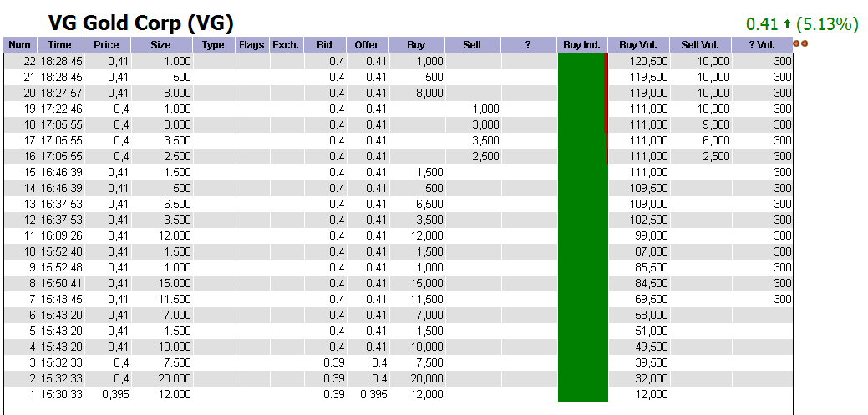Click the green Buy Ind. bar in row 1
Image resolution: width=868 pixels, height=415 pixels.
[582, 394]
